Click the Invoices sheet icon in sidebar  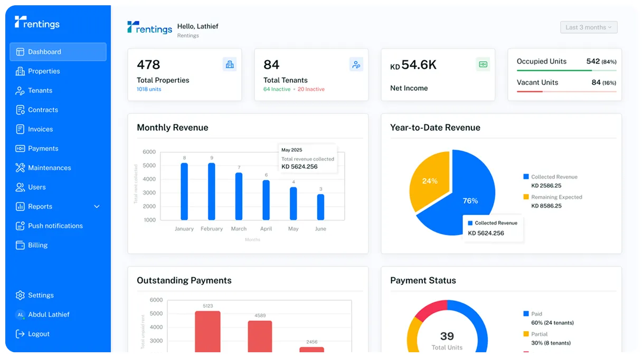20,129
